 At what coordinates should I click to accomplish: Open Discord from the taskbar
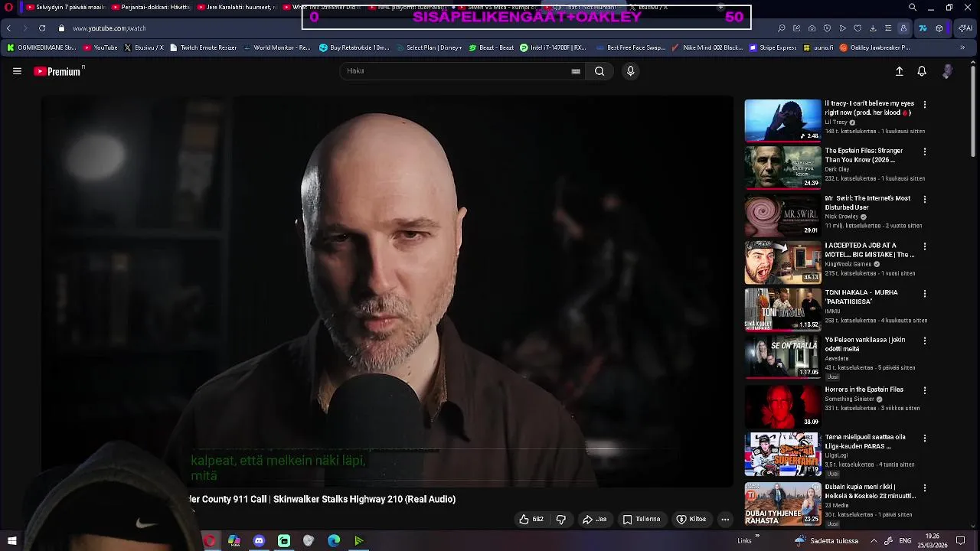[259, 541]
